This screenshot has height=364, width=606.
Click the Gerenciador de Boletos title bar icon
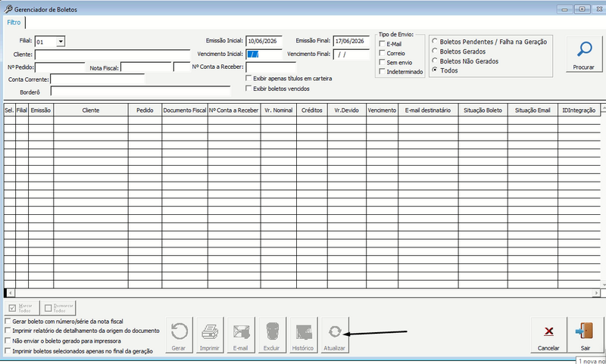[x=8, y=9]
